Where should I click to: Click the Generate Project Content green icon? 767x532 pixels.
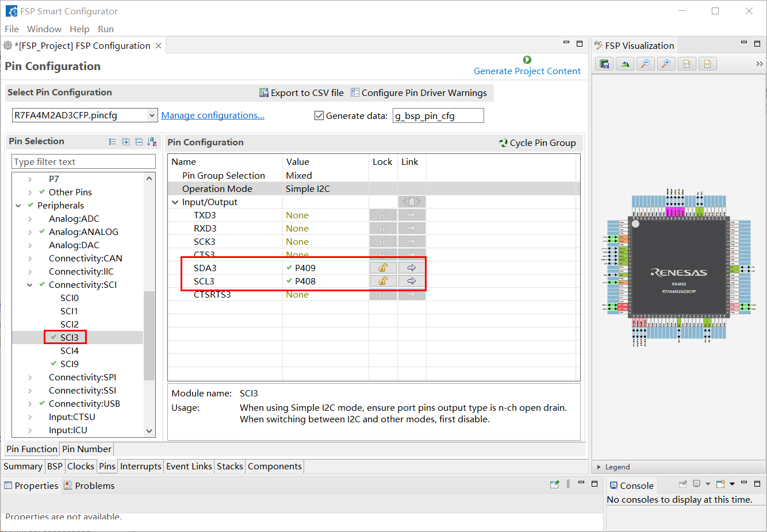tap(527, 60)
